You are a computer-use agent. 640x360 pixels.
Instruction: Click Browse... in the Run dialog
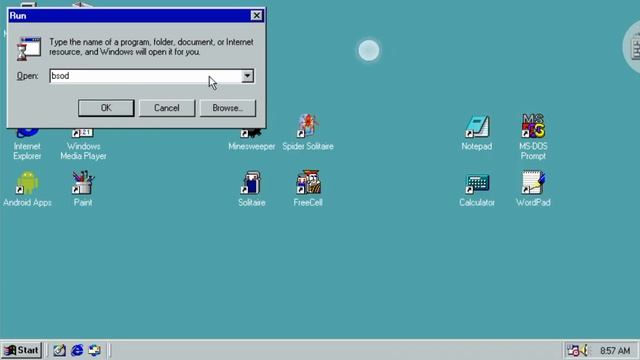point(228,108)
